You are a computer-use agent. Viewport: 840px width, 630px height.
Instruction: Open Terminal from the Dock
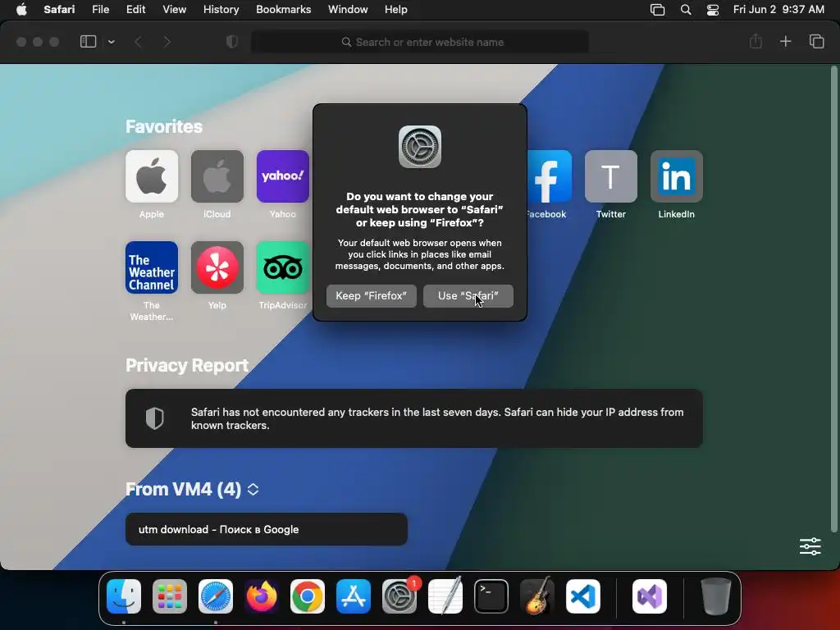(x=491, y=596)
